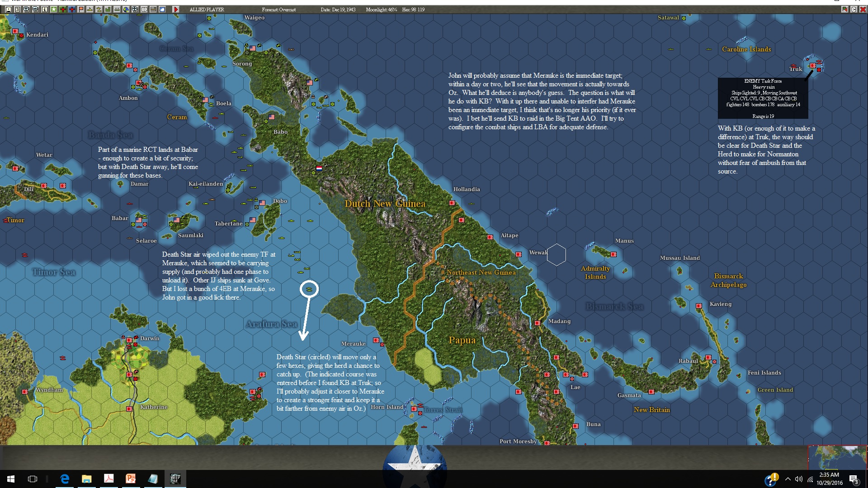
Task: Click the 'Hex: 98 119' coordinate text
Action: tap(413, 9)
